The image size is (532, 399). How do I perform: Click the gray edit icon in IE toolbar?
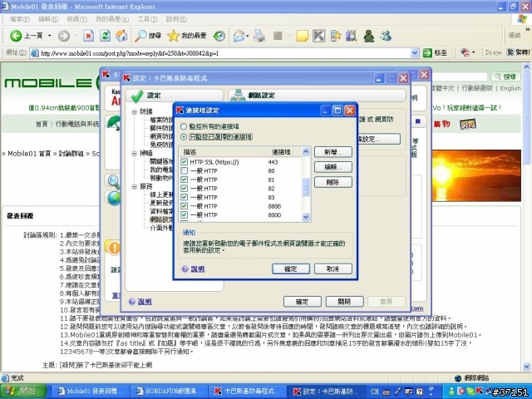278,36
